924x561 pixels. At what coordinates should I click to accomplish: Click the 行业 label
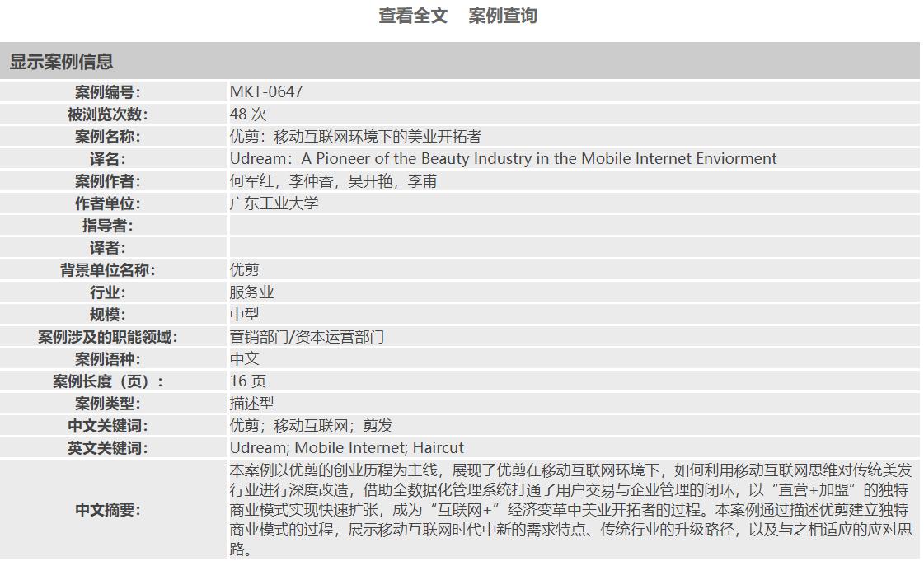(x=107, y=292)
